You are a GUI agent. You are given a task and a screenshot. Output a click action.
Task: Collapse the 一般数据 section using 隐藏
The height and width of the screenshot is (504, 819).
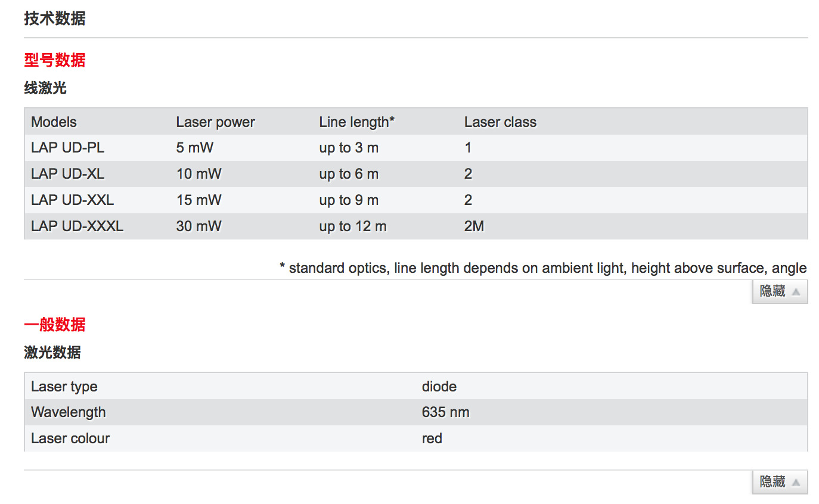[x=779, y=482]
